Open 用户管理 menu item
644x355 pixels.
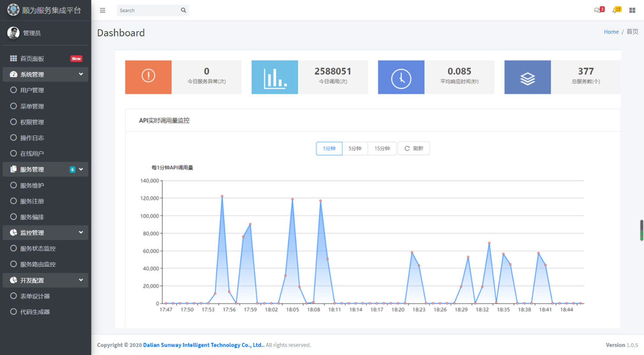click(45, 90)
